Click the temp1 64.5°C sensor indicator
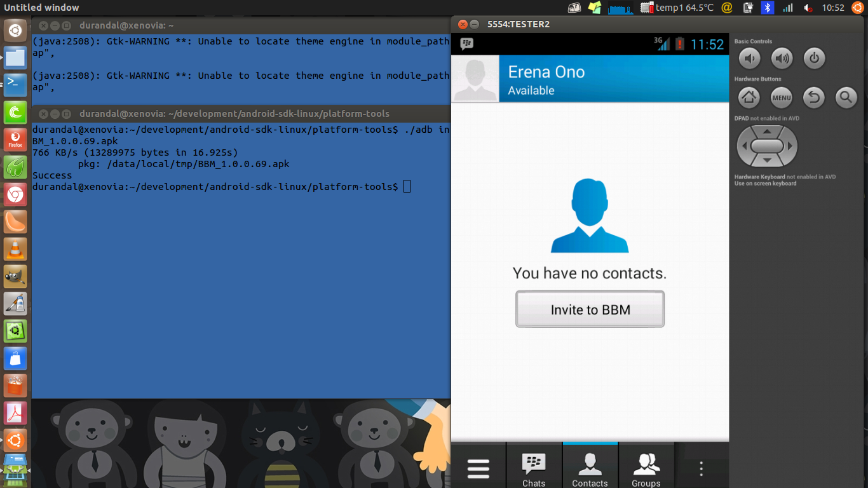Image resolution: width=868 pixels, height=488 pixels. [x=677, y=8]
